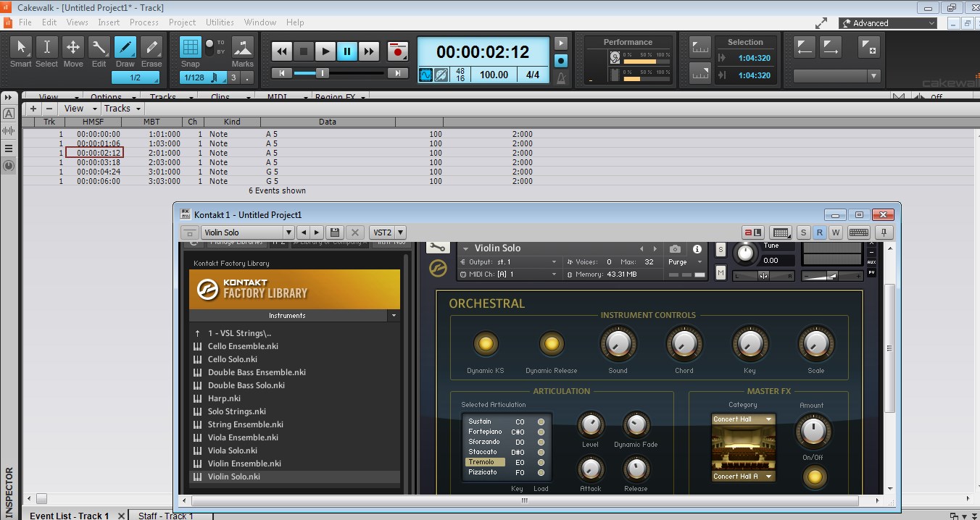The width and height of the screenshot is (980, 520).
Task: Stop playback in transport
Action: (x=304, y=51)
